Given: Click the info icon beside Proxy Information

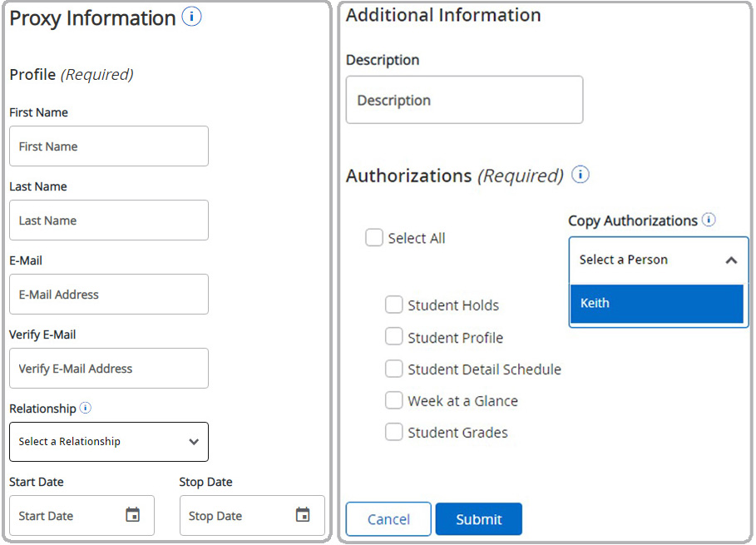Looking at the screenshot, I should coord(191,17).
